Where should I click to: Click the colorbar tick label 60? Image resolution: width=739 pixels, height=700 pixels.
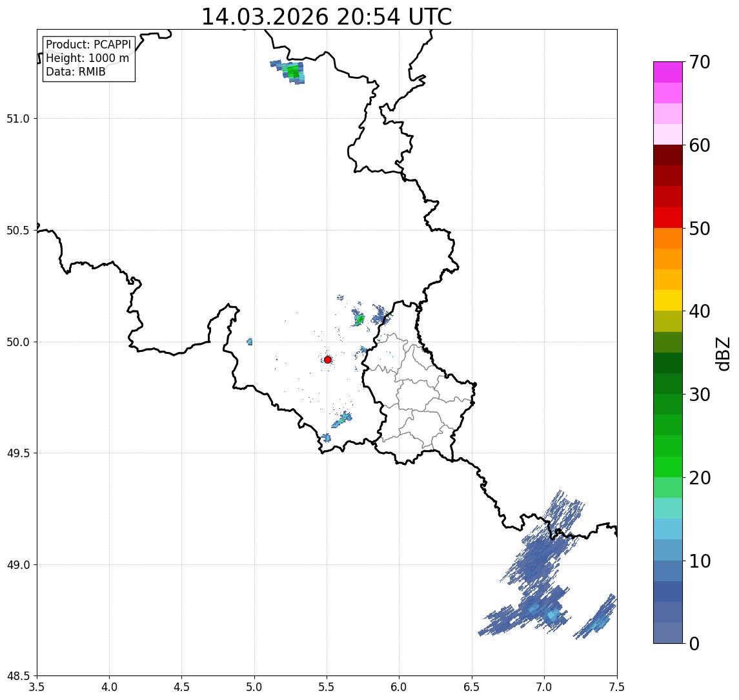[x=700, y=145]
